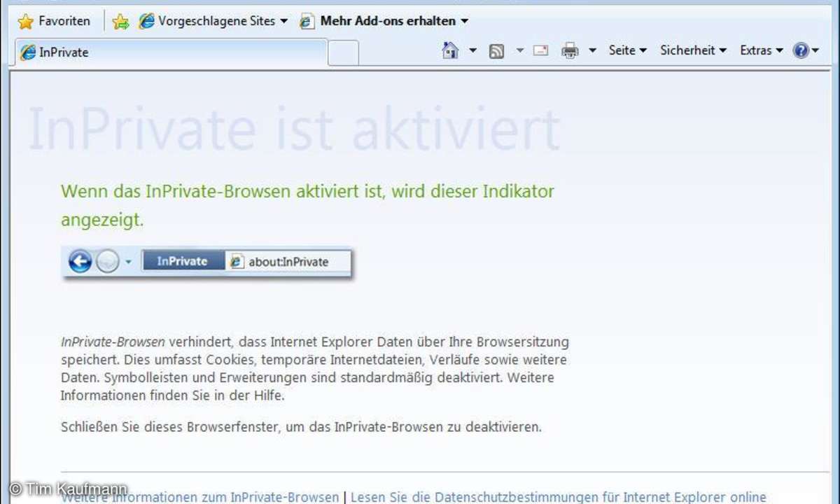
Task: Click the InPrivate ist aktiviert heading
Action: pos(293,129)
